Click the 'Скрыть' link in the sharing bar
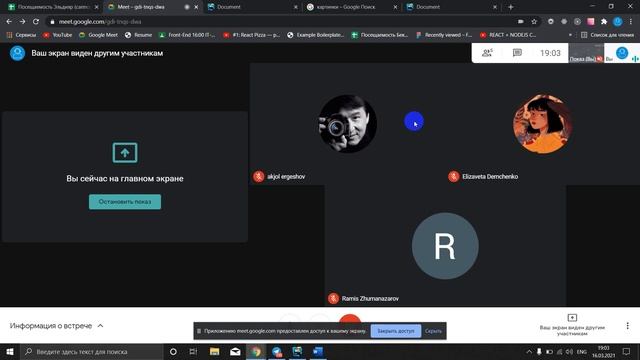Image resolution: width=640 pixels, height=360 pixels. click(x=433, y=331)
